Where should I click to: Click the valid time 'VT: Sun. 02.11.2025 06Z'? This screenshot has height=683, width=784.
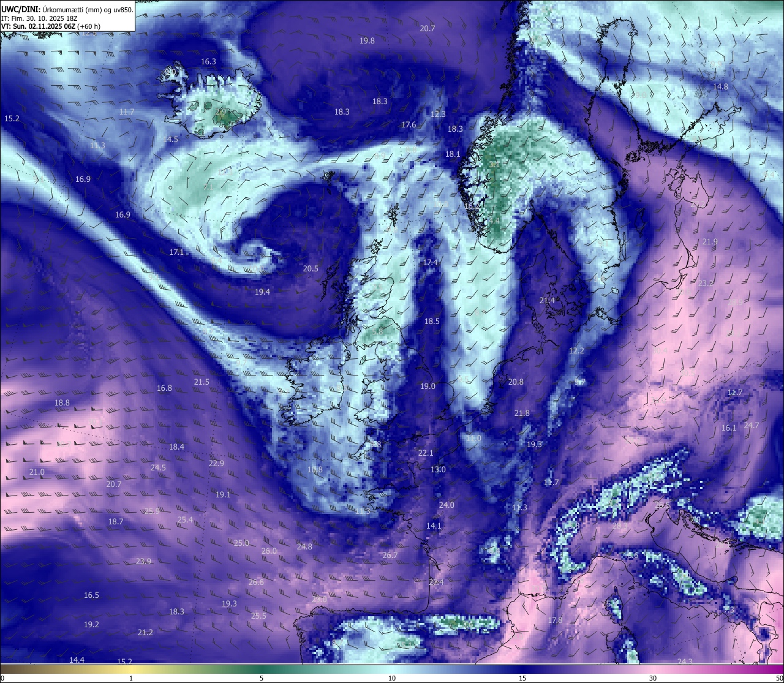pos(38,26)
